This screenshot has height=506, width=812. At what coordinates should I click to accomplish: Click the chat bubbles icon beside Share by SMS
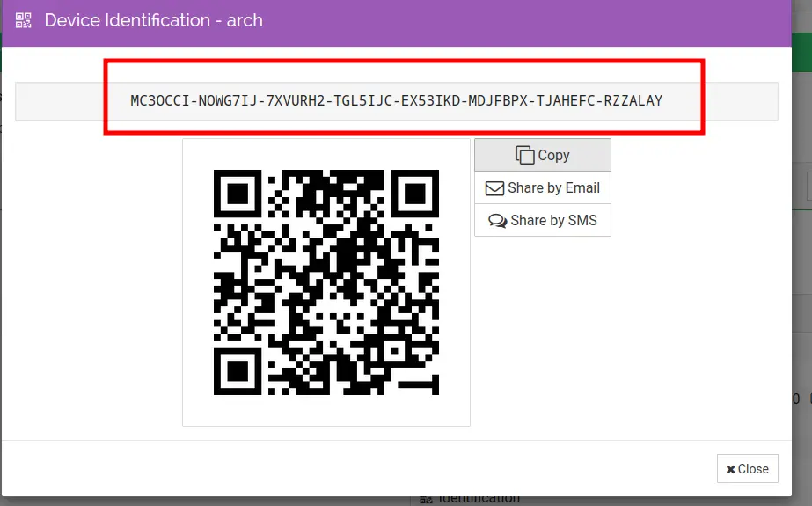498,221
